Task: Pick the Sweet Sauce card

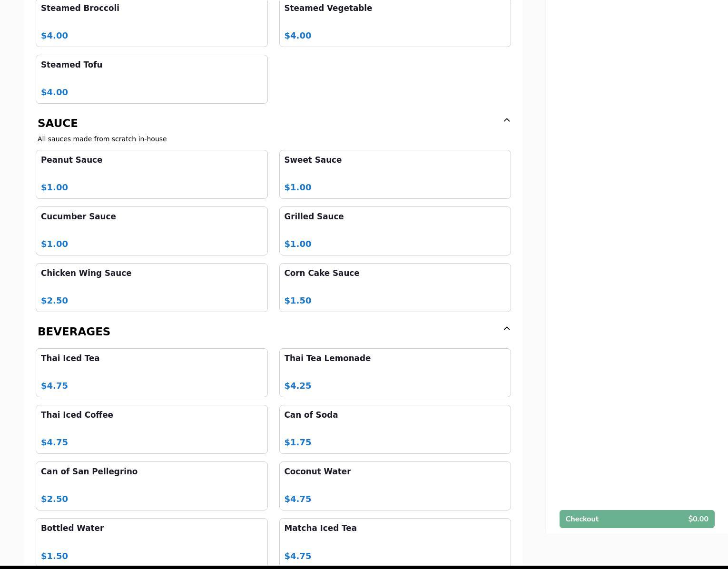Action: click(x=394, y=174)
